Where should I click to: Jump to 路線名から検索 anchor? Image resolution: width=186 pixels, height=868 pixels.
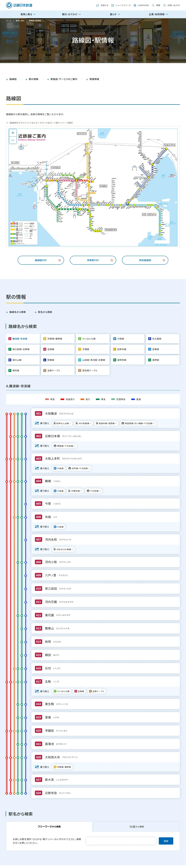[16, 312]
